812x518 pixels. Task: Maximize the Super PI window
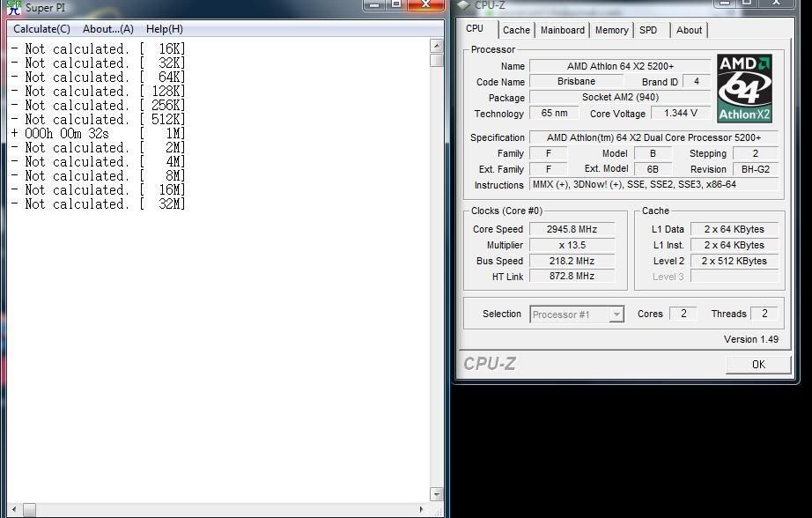[396, 4]
